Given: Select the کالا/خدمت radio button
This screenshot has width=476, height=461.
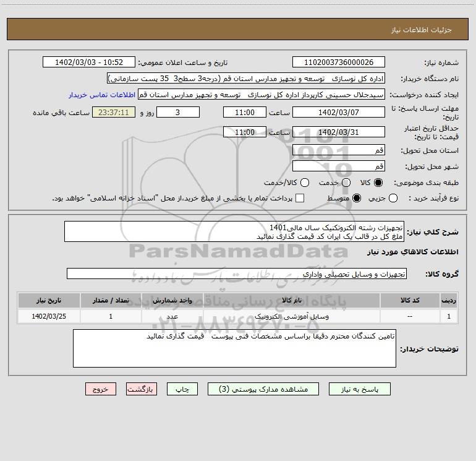Looking at the screenshot, I should [305, 183].
